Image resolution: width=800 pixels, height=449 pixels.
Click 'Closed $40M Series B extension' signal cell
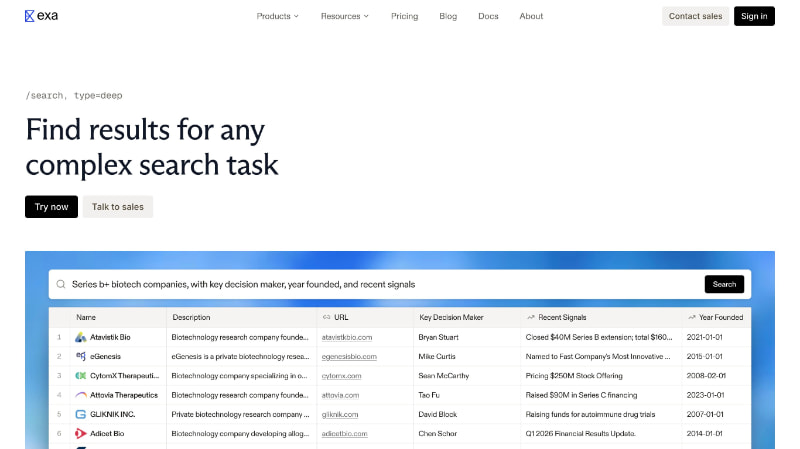tap(599, 337)
